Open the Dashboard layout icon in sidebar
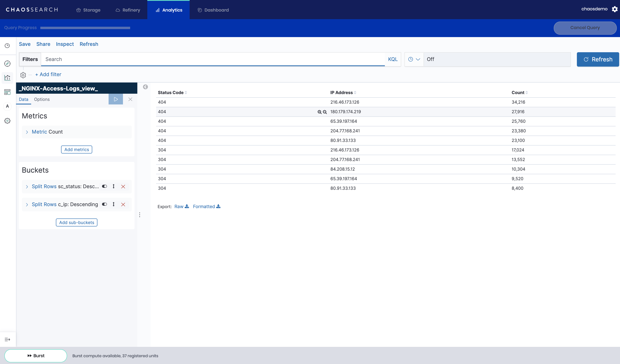Image resolution: width=620 pixels, height=364 pixels. pos(7,92)
